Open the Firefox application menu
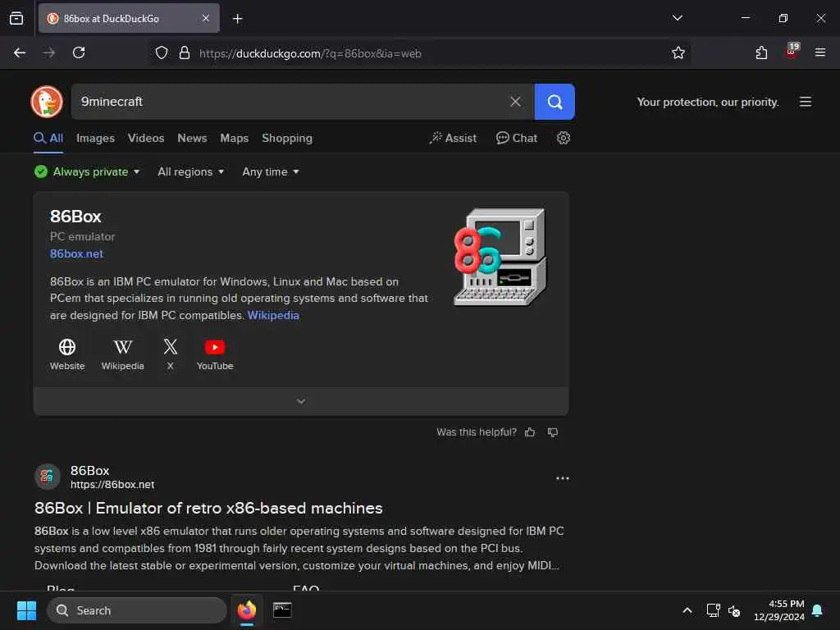 point(820,52)
